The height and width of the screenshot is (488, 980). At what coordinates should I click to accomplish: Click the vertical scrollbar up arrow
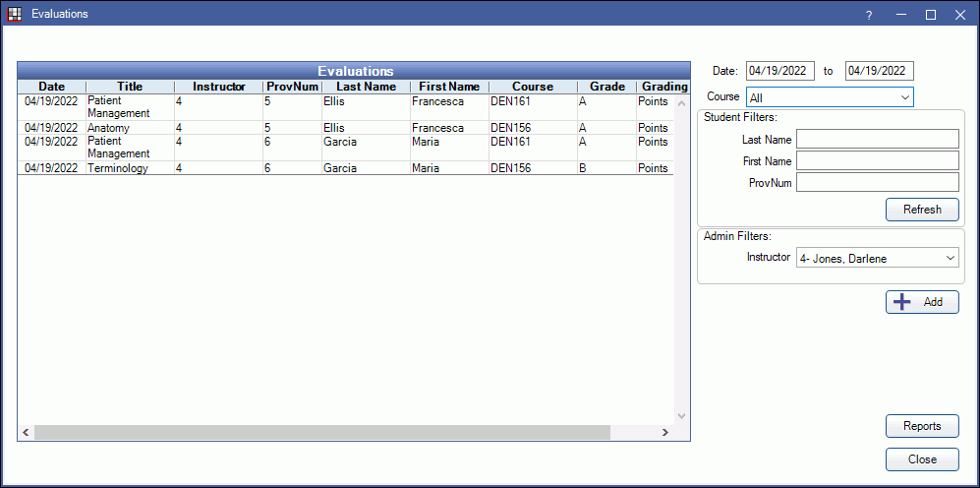click(682, 102)
